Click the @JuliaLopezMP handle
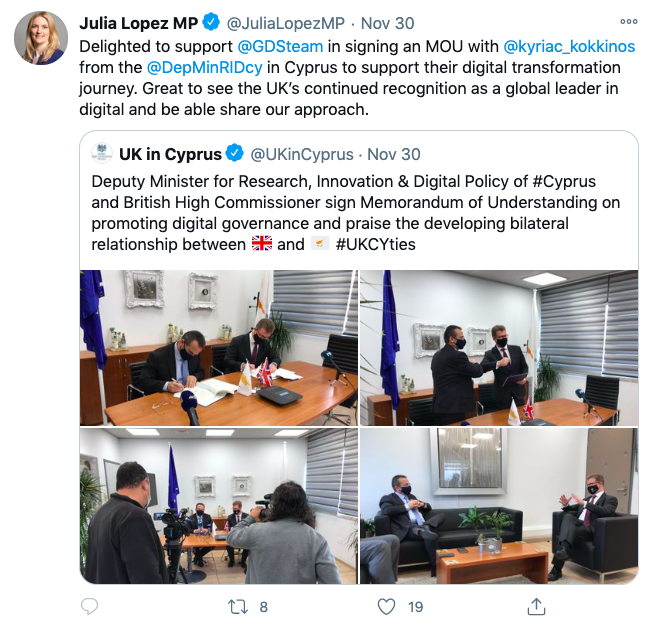Image resolution: width=656 pixels, height=628 pixels. coord(285,23)
